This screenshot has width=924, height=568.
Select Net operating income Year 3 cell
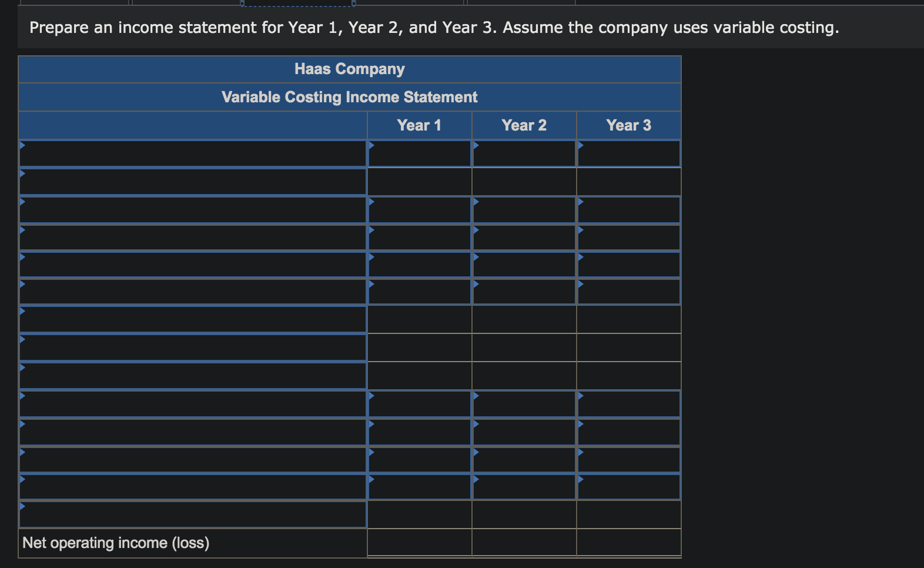(x=629, y=542)
